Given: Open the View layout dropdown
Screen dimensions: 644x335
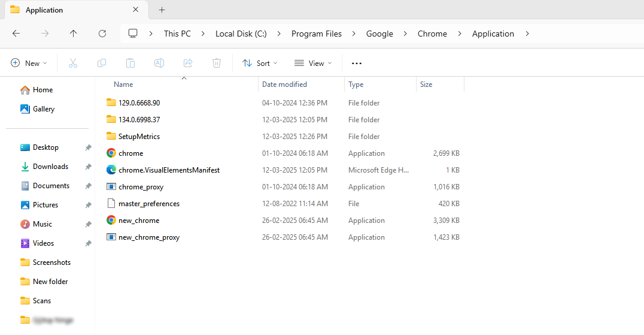Looking at the screenshot, I should (x=313, y=63).
